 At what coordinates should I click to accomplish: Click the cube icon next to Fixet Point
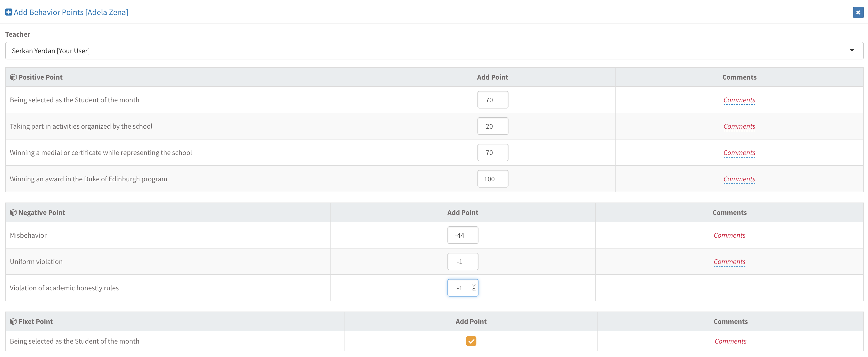pos(13,322)
